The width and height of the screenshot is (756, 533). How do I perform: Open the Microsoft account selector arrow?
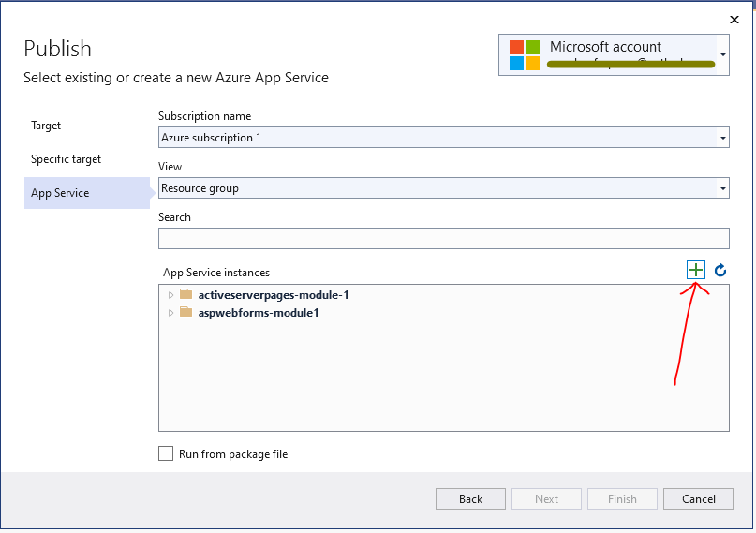722,54
